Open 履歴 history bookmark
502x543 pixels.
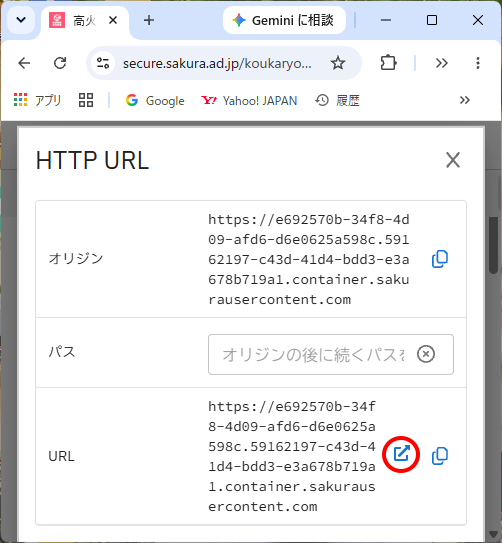tap(337, 100)
